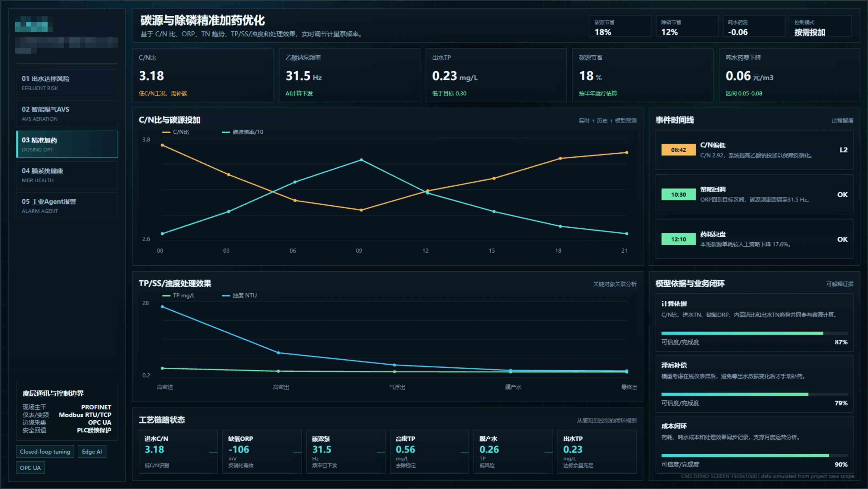Viewport: 868px width, 489px height.
Task: Open the 12:10 药耗复盘 event
Action: 754,239
